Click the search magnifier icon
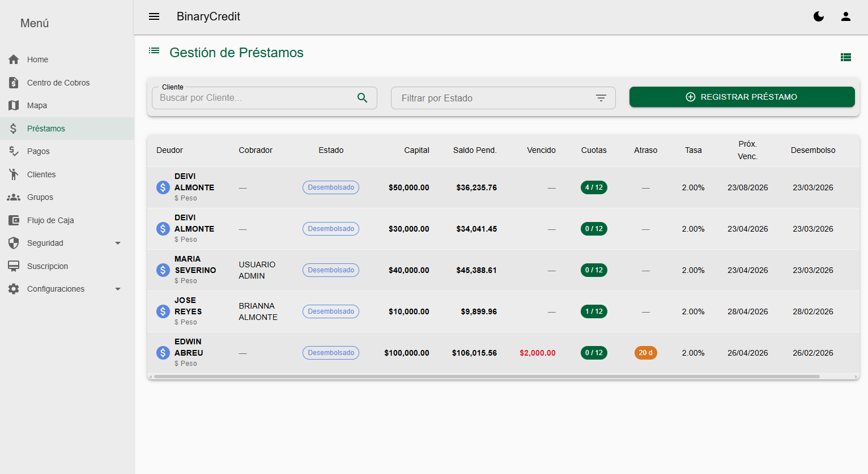The image size is (868, 474). click(363, 98)
